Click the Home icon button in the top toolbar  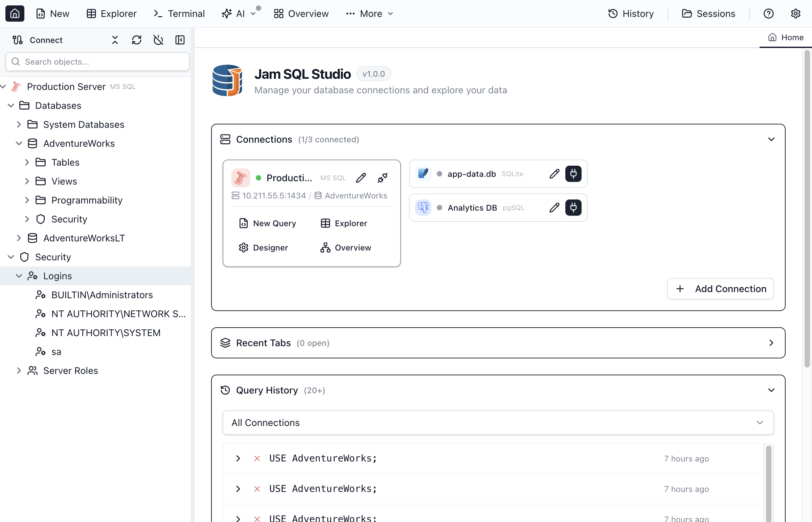coord(15,14)
